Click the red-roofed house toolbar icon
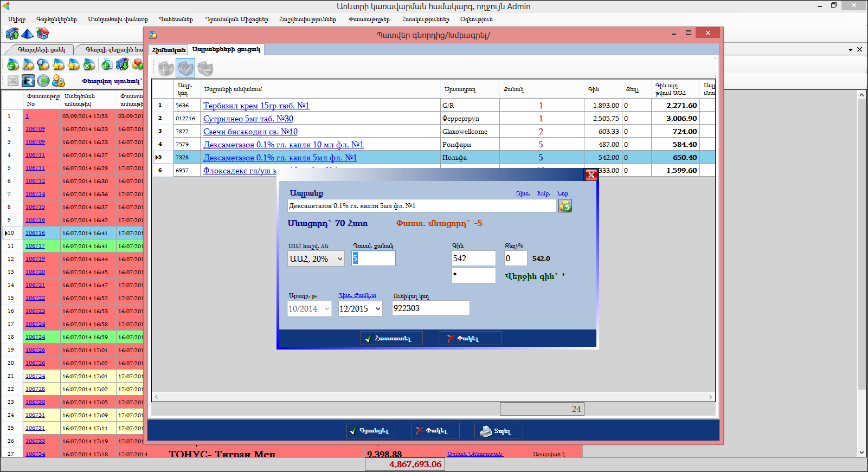The image size is (868, 472). 42,34
